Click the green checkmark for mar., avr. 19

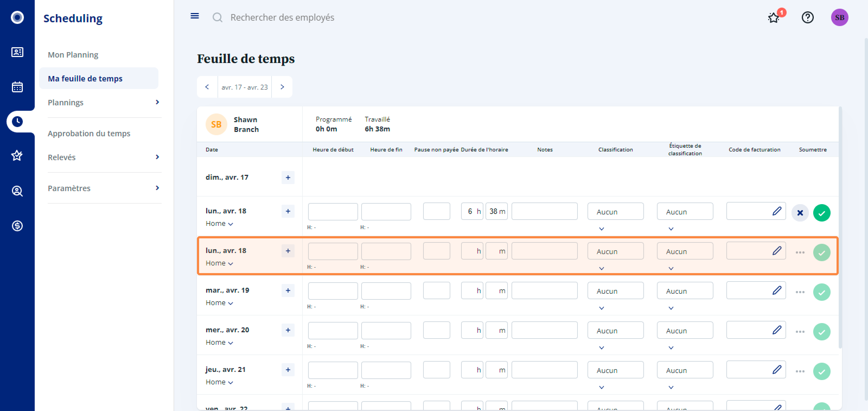[x=822, y=292]
